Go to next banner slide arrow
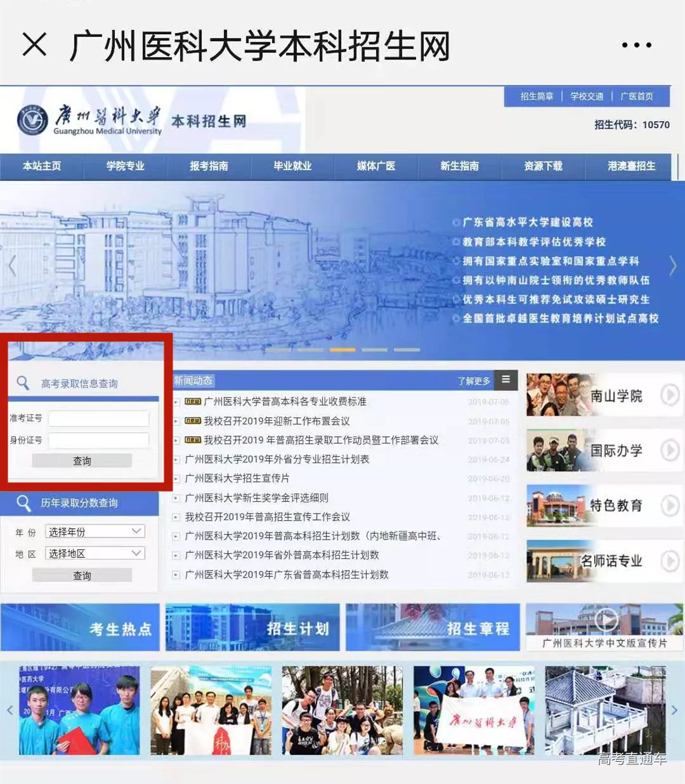 click(x=673, y=266)
